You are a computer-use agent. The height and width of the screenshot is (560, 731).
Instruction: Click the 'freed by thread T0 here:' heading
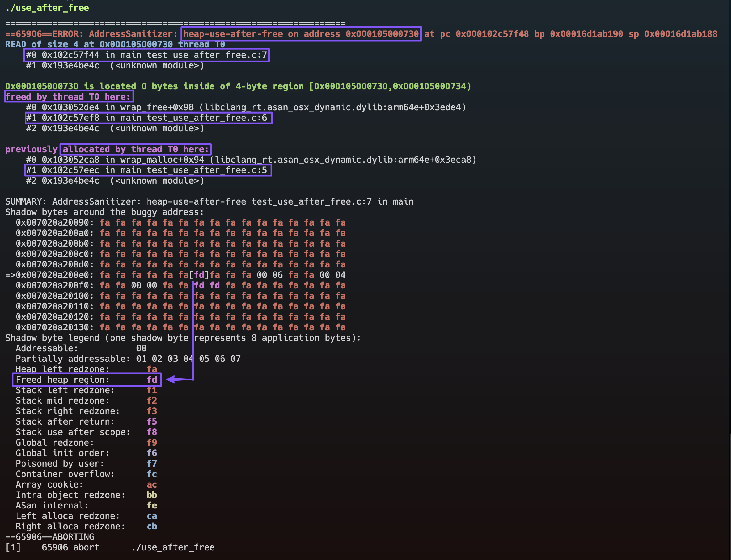(x=68, y=97)
